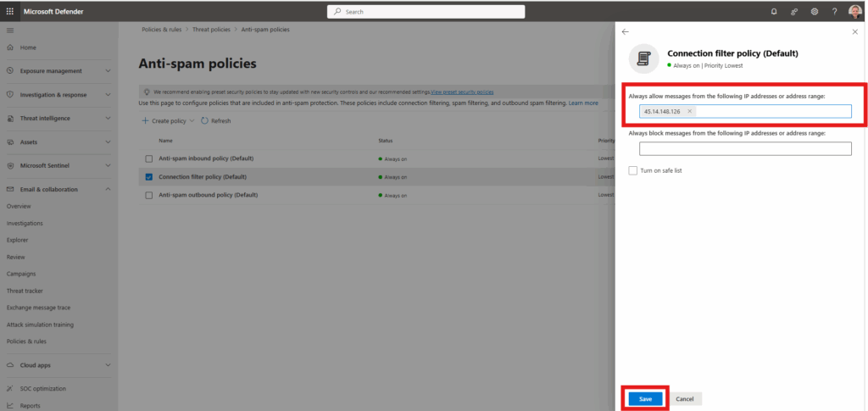This screenshot has height=411, width=868.
Task: Navigate to Policies & rules breadcrumb
Action: click(162, 30)
